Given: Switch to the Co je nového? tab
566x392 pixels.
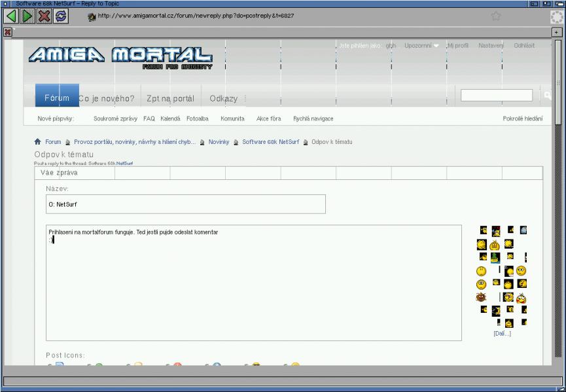Looking at the screenshot, I should click(107, 99).
